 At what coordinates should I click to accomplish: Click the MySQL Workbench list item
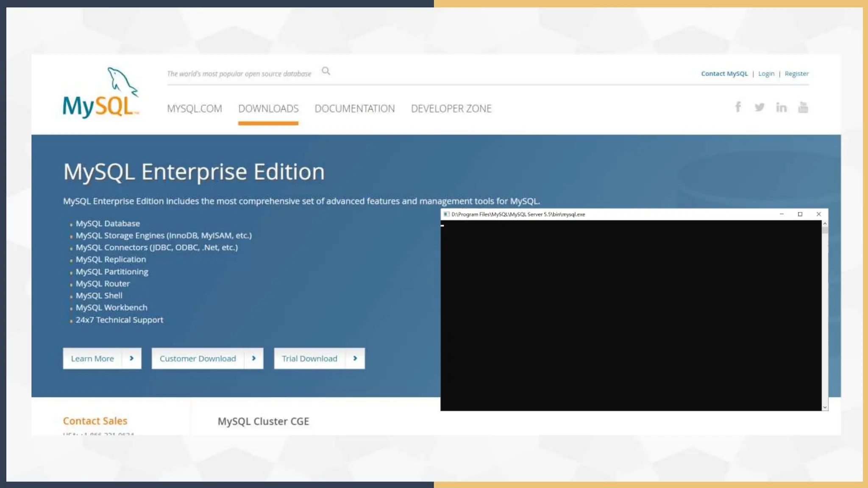[x=111, y=308]
